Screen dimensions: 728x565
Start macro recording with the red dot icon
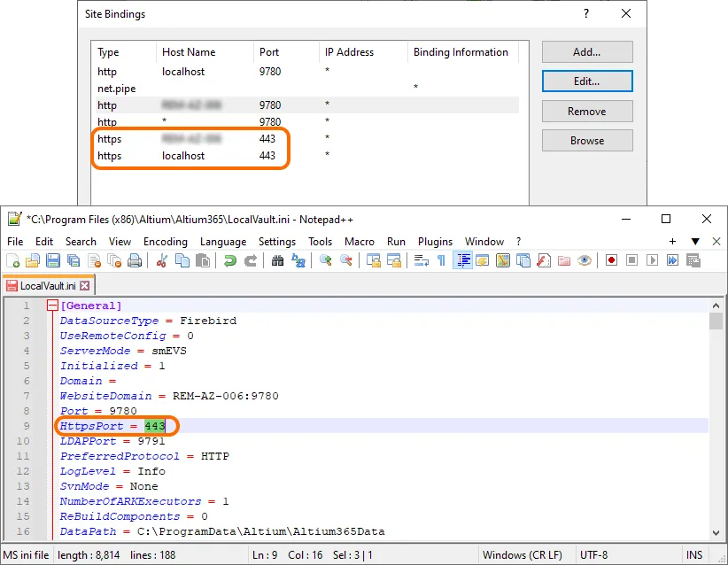tap(611, 260)
